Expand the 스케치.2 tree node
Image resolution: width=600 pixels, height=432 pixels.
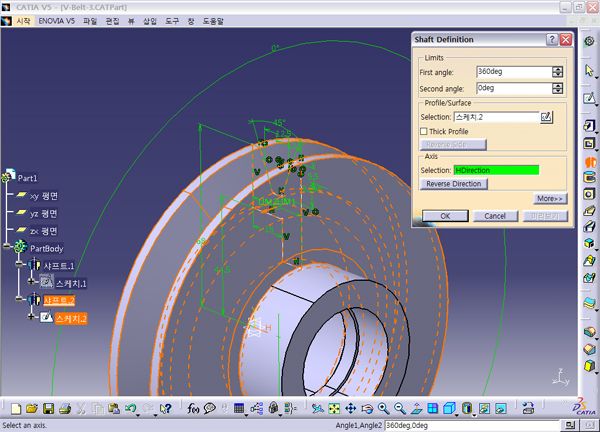[31, 316]
